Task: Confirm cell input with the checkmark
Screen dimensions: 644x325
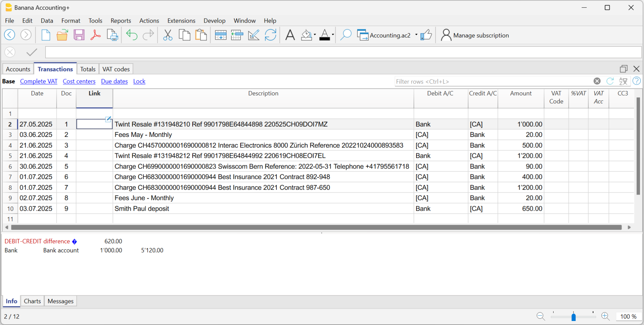Action: tap(31, 52)
